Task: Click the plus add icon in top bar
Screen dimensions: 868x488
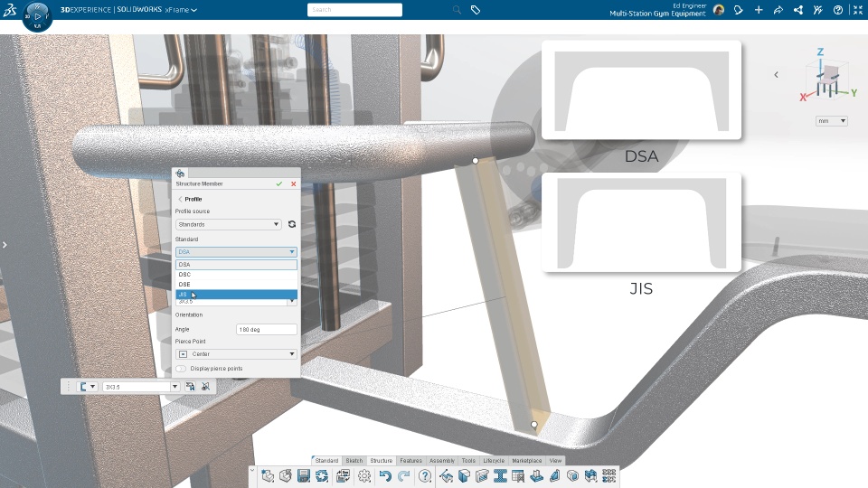Action: click(759, 10)
